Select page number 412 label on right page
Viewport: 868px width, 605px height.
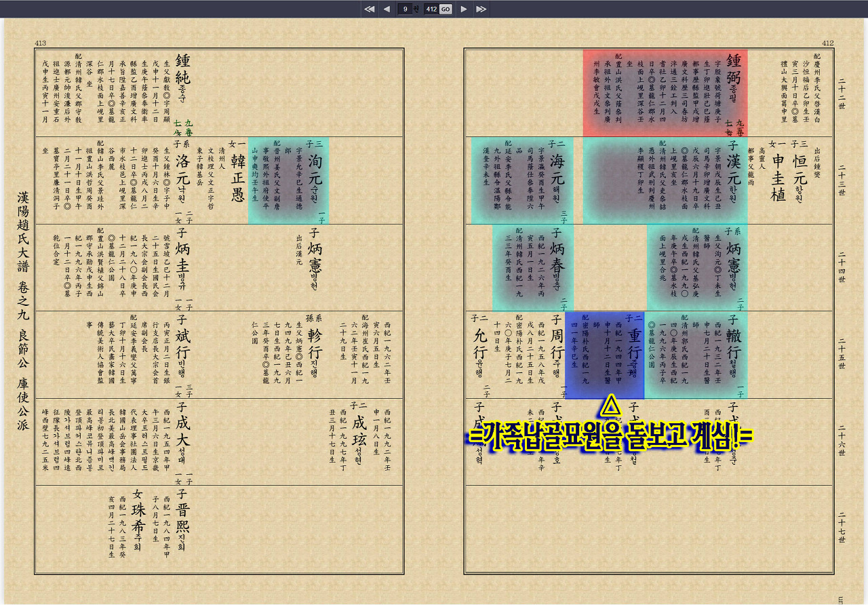pos(827,43)
